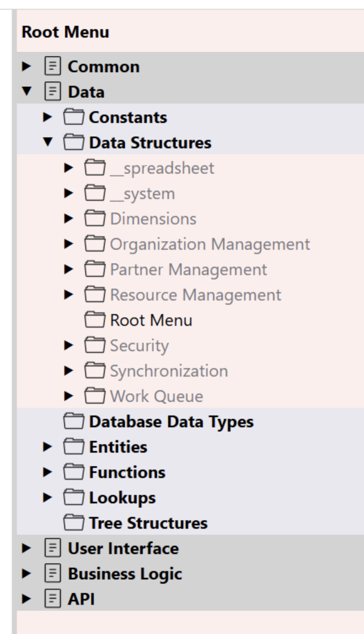Expand the Entities folder arrow
The height and width of the screenshot is (634, 364).
click(48, 447)
